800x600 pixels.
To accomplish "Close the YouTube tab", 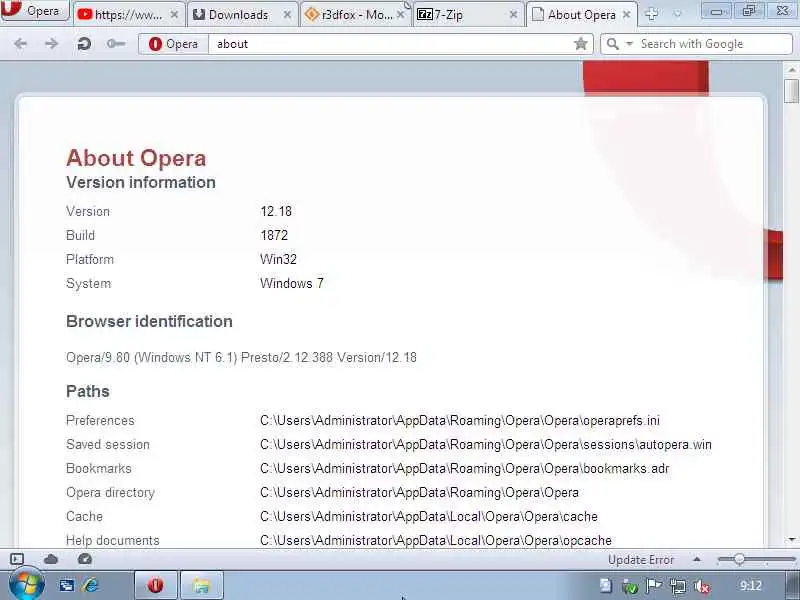I will pyautogui.click(x=174, y=15).
